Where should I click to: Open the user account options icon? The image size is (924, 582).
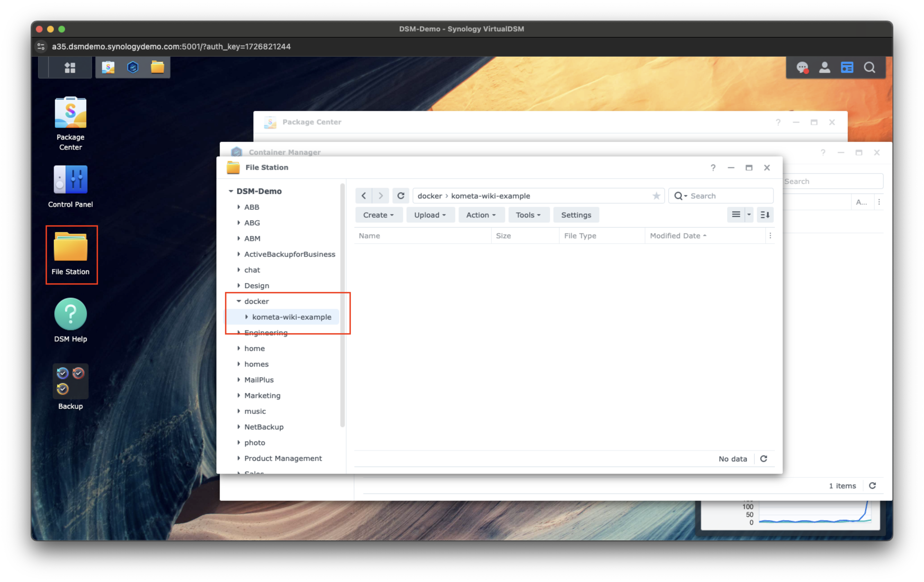click(x=824, y=68)
